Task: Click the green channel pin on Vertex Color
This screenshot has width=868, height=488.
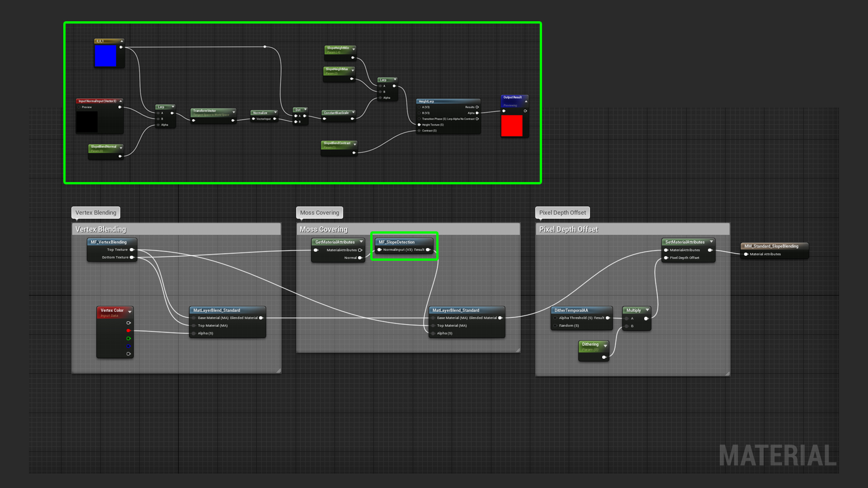Action: (128, 338)
